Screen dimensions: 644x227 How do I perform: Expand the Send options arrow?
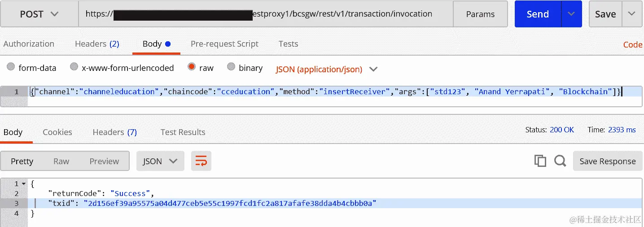pos(571,14)
